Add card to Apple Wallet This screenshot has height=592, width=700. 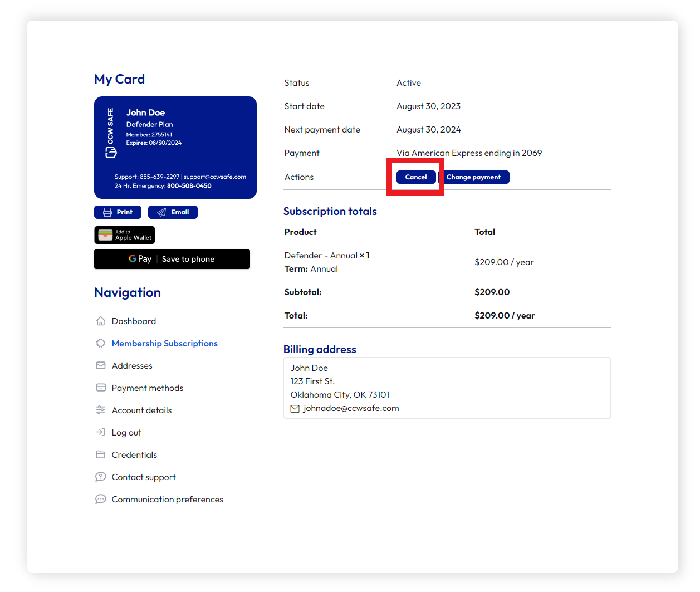tap(125, 235)
